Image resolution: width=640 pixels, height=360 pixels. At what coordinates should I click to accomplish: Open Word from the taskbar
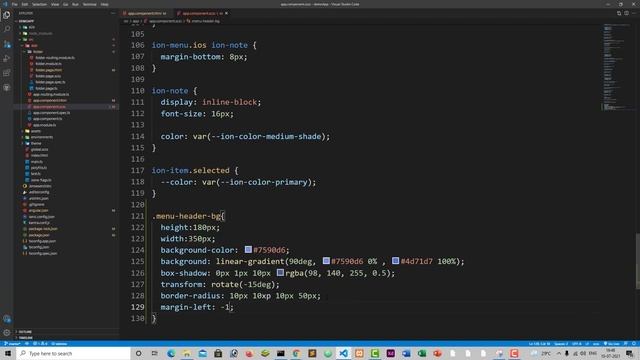[406, 353]
